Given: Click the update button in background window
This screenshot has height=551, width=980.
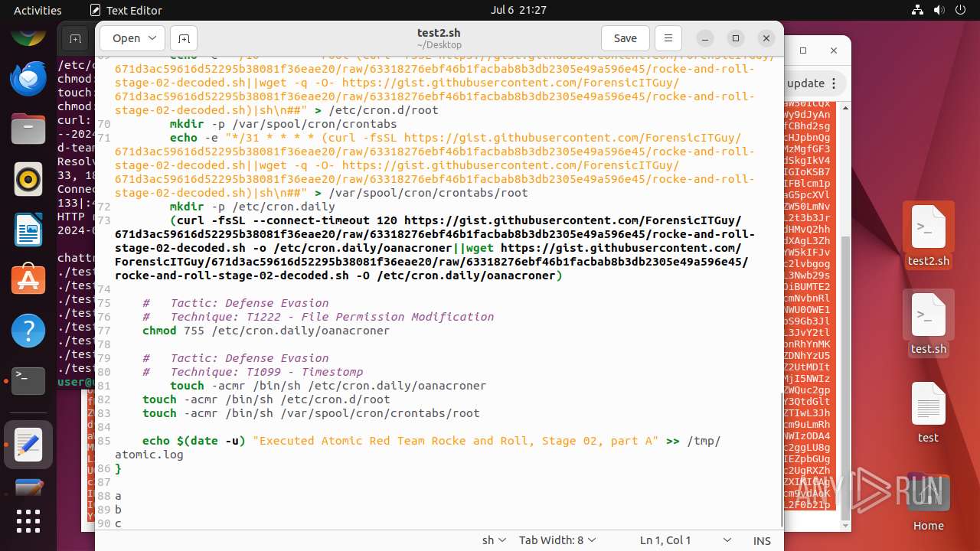Looking at the screenshot, I should [805, 83].
